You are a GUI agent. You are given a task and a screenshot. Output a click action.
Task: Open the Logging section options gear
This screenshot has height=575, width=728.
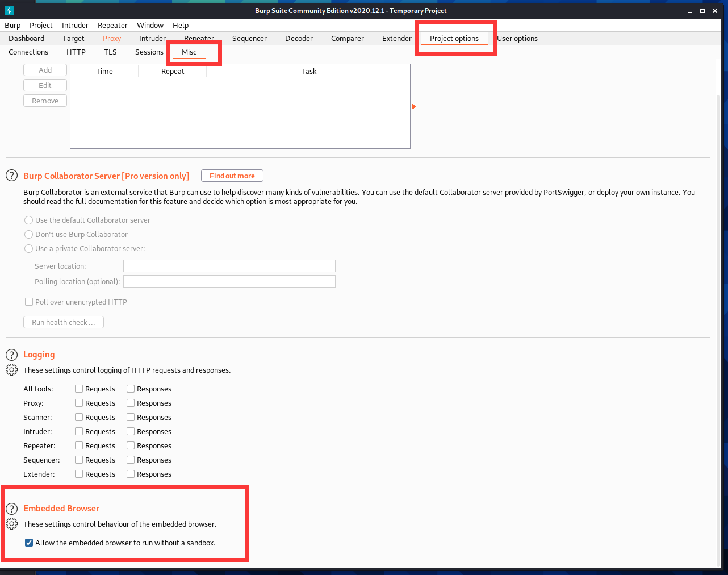point(11,370)
